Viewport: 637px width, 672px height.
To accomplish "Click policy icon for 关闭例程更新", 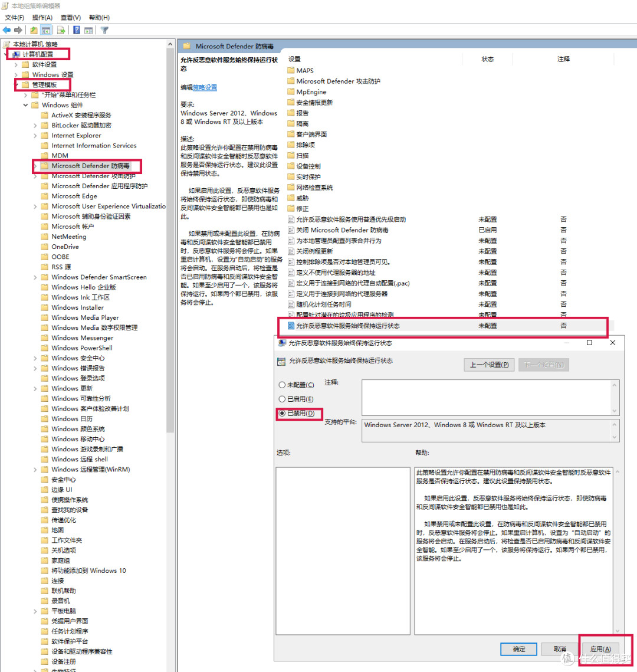I will coord(291,251).
